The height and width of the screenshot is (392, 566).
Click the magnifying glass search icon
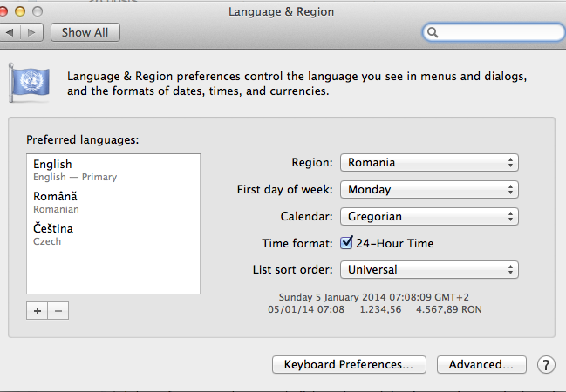click(433, 32)
